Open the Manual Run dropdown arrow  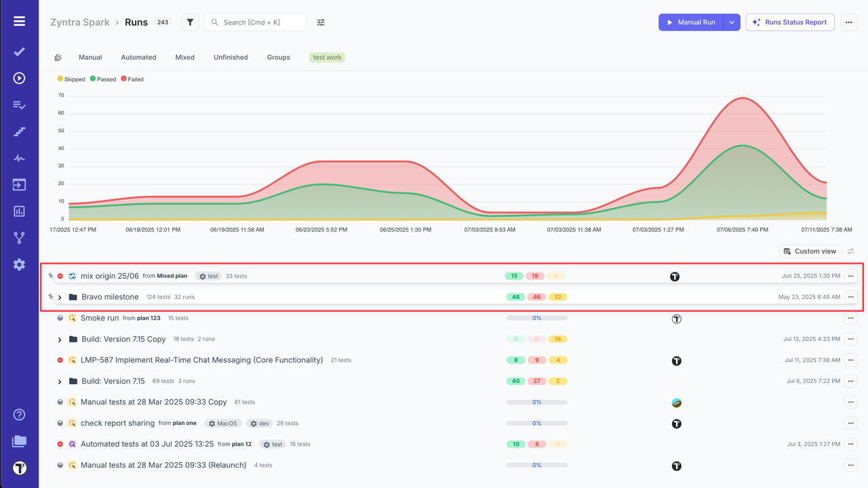coord(731,22)
